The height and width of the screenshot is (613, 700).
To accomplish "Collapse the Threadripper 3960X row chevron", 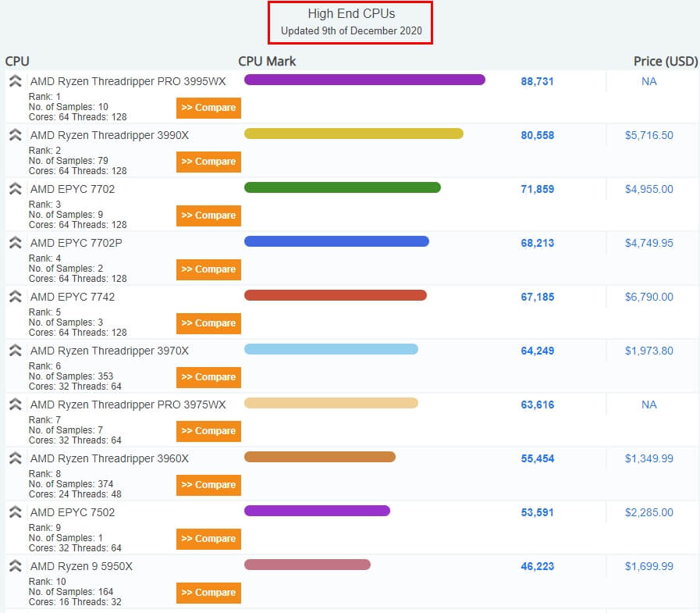I will click(15, 458).
